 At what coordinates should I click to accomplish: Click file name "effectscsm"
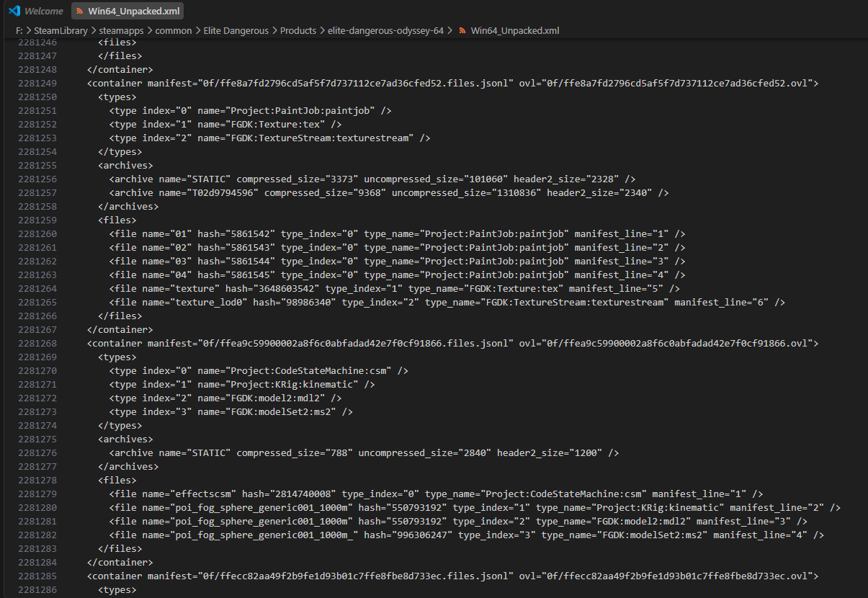[x=205, y=494]
